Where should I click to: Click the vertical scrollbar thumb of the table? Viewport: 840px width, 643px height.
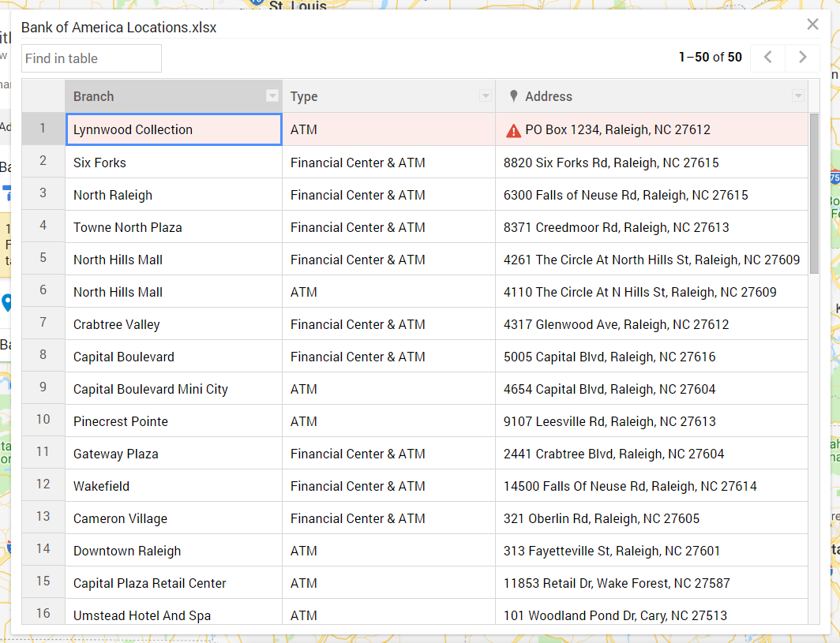point(814,194)
